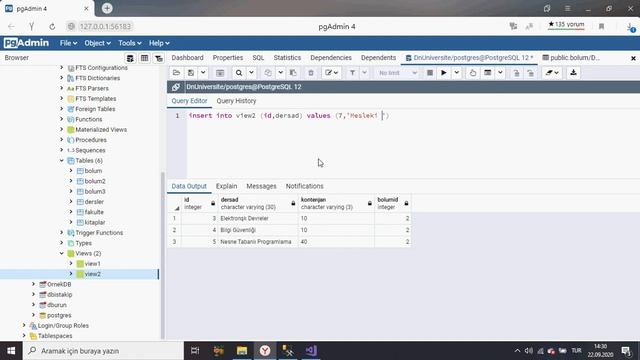640x360 pixels.
Task: Select Materialized Views tree item
Action: (x=101, y=129)
